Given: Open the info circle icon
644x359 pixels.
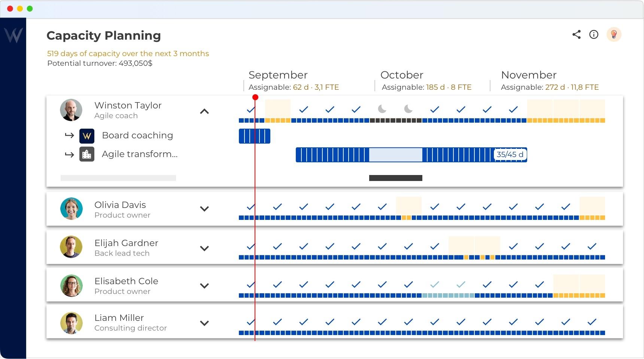Looking at the screenshot, I should [x=594, y=34].
